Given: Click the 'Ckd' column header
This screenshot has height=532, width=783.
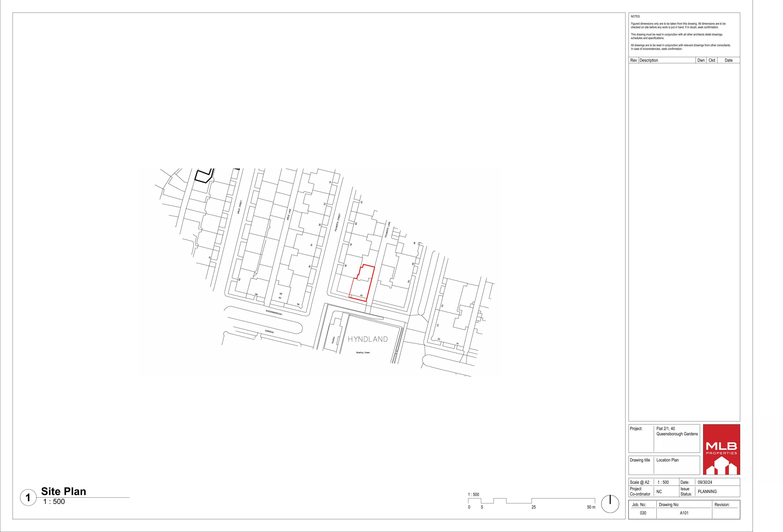Looking at the screenshot, I should click(x=712, y=60).
